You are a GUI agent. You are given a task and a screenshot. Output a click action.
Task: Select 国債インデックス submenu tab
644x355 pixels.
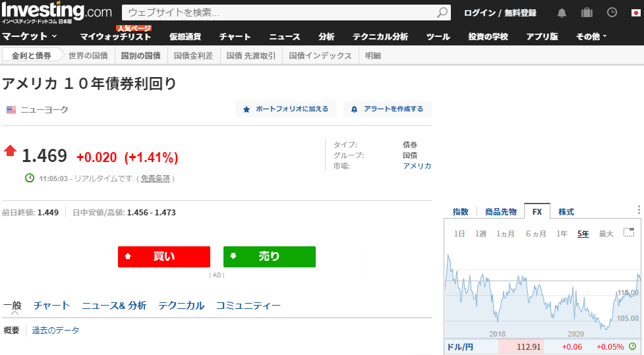point(320,55)
